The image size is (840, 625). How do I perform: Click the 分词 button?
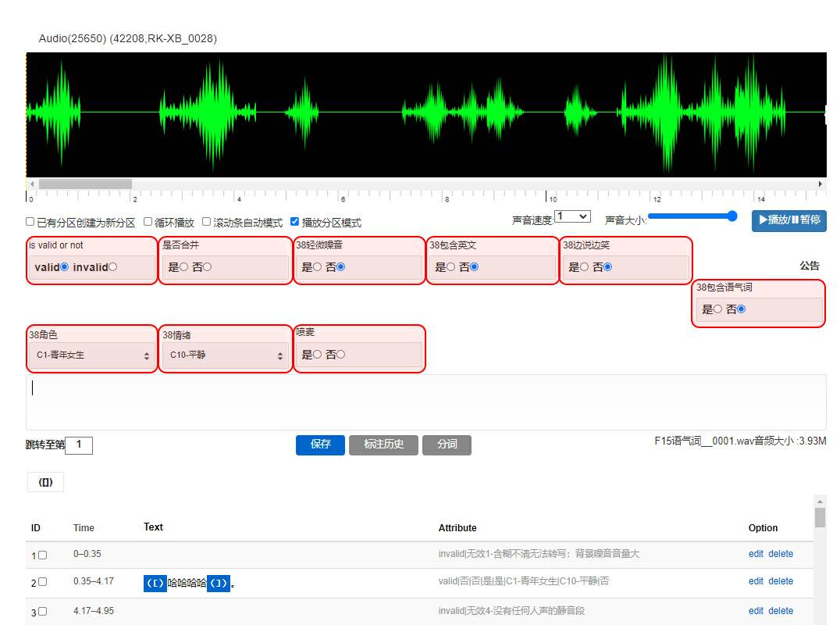coord(447,445)
